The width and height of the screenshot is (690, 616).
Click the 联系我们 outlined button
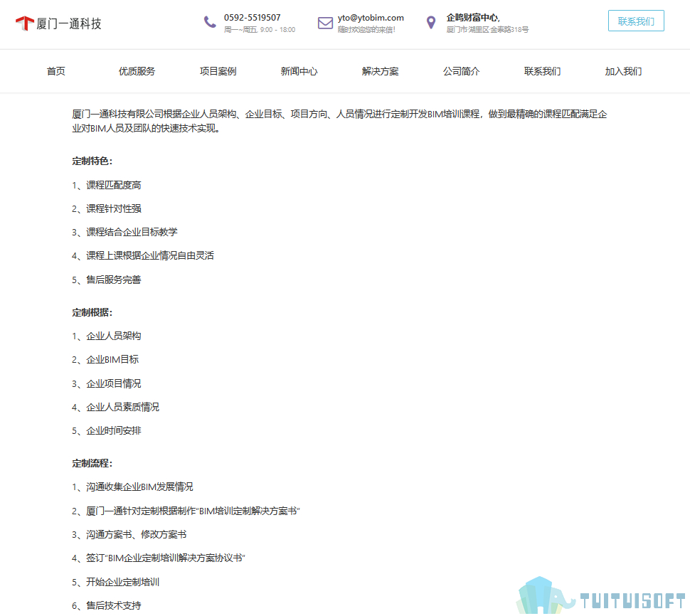point(636,21)
